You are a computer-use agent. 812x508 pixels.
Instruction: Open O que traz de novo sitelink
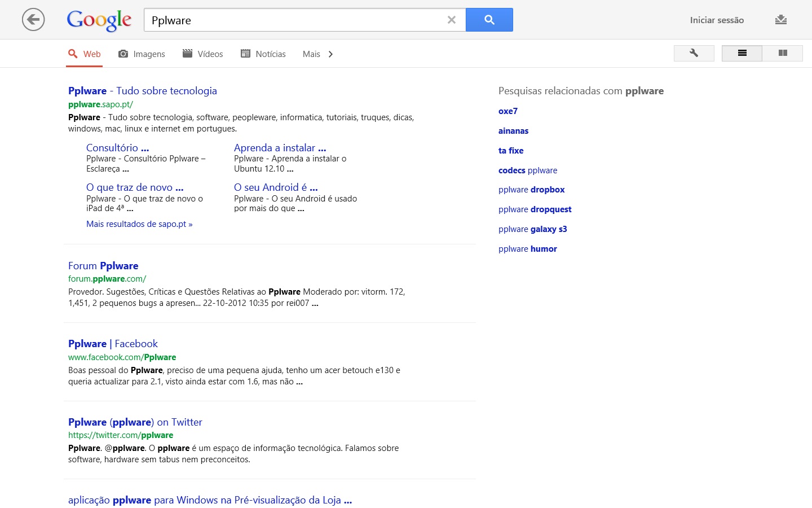tap(135, 187)
